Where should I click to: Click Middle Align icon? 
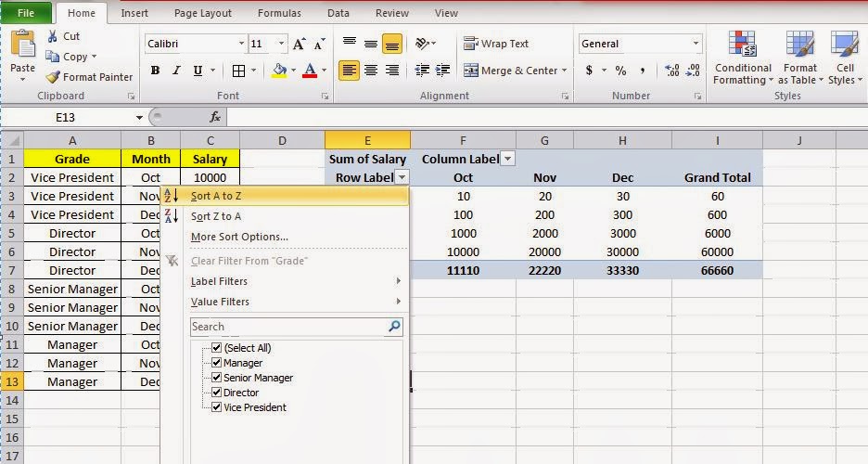point(371,44)
